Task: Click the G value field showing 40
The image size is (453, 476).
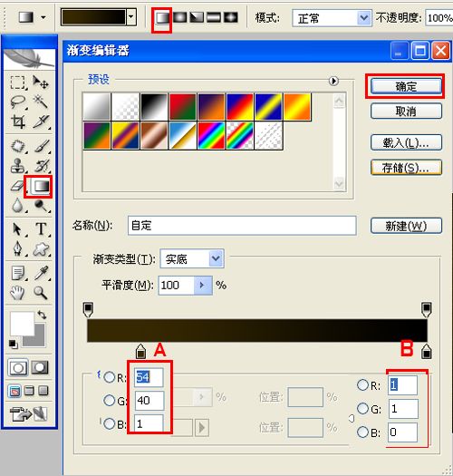Action: [149, 401]
